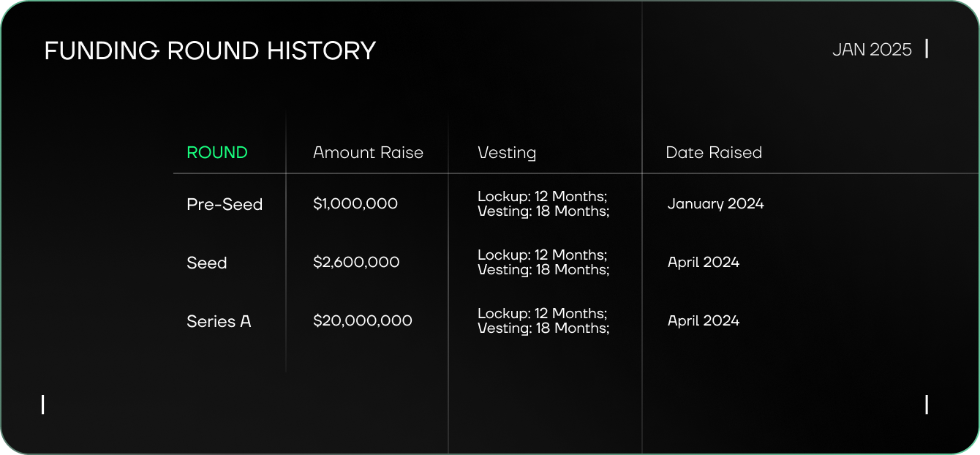Click the Seed row label
The image size is (980, 455).
click(x=207, y=263)
